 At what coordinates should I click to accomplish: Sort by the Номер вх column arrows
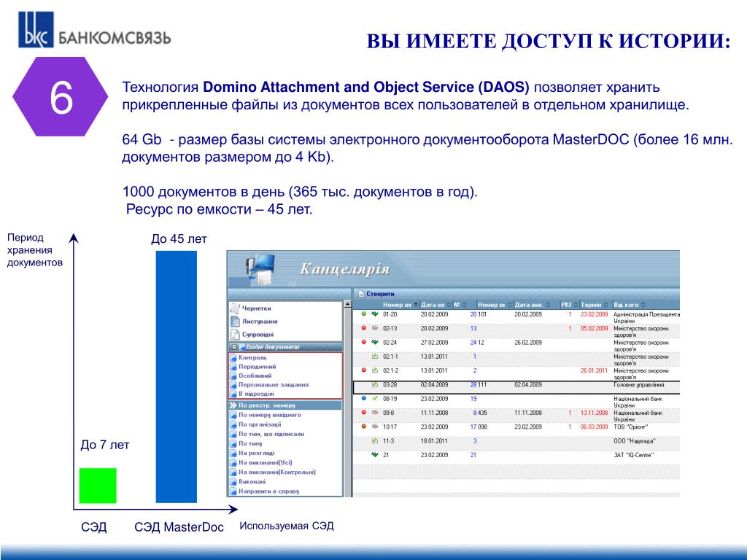click(x=416, y=304)
